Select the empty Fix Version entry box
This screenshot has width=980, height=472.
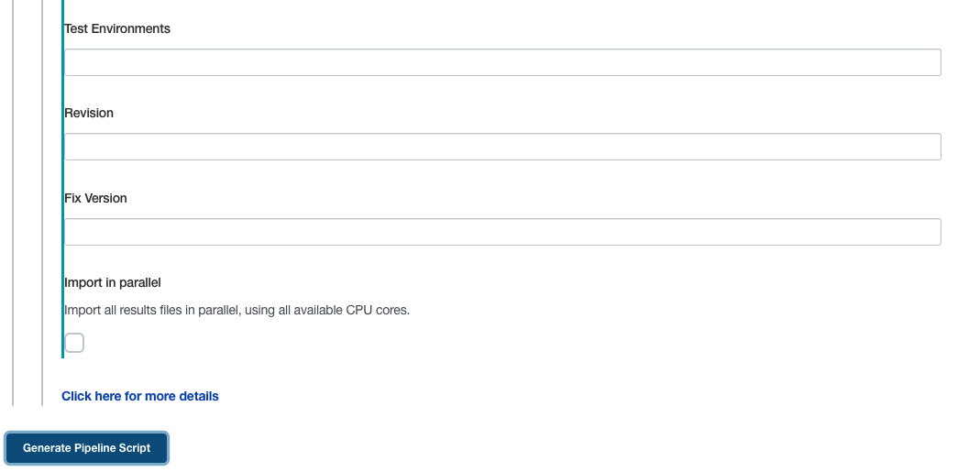point(502,232)
